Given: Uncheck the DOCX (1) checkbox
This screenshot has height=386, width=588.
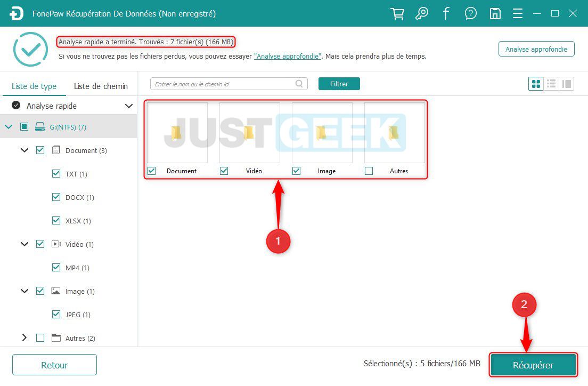Looking at the screenshot, I should point(56,197).
